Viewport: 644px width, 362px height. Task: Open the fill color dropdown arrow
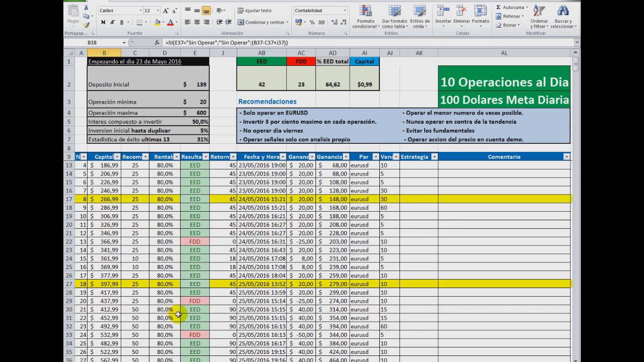[163, 22]
